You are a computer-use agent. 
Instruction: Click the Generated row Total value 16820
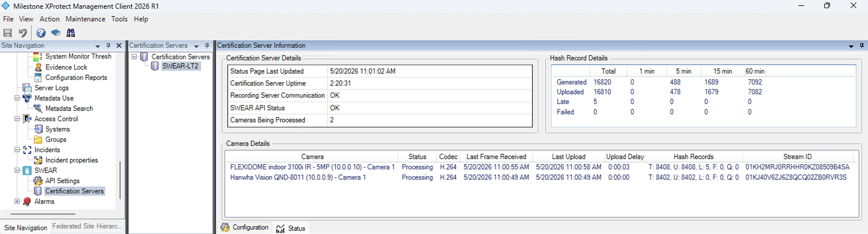[x=602, y=82]
